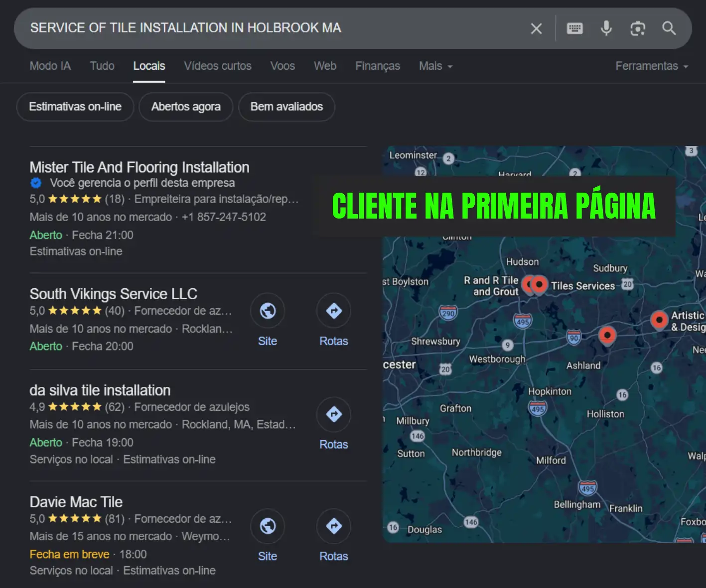Image resolution: width=706 pixels, height=588 pixels.
Task: Get directions icon for da silva tile installation
Action: (334, 414)
